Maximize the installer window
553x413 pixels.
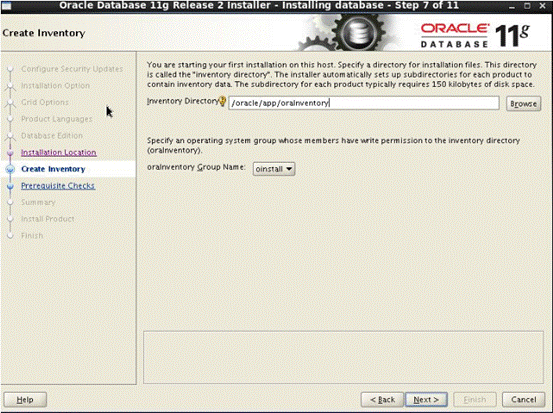coord(527,6)
